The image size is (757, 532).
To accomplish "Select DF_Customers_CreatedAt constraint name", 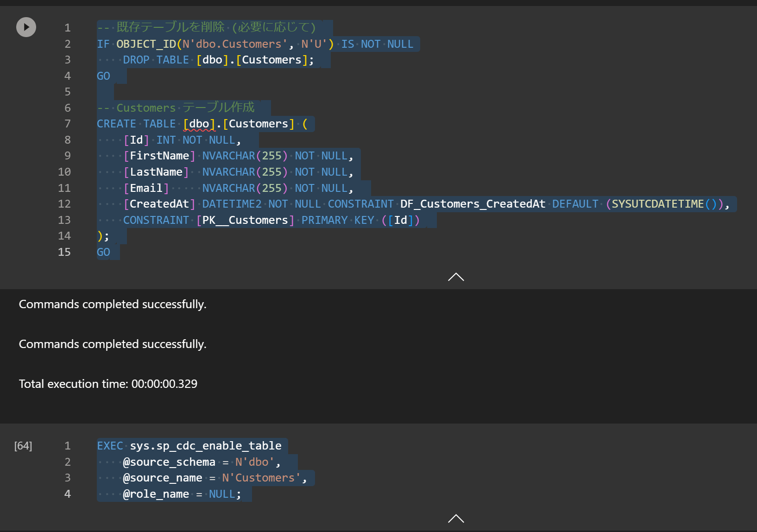I will pyautogui.click(x=473, y=204).
